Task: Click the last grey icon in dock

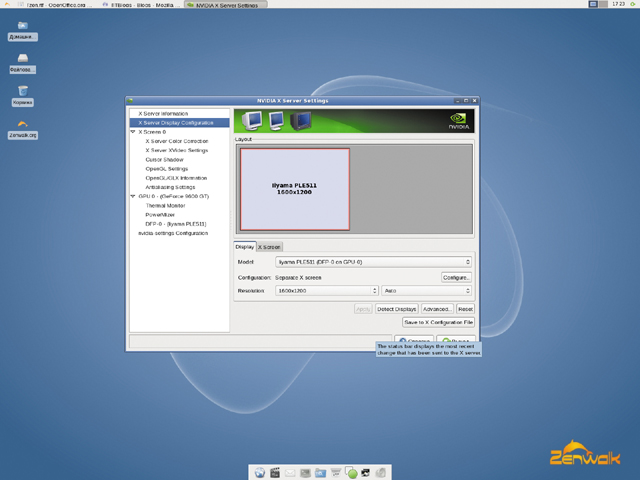Action: (381, 473)
